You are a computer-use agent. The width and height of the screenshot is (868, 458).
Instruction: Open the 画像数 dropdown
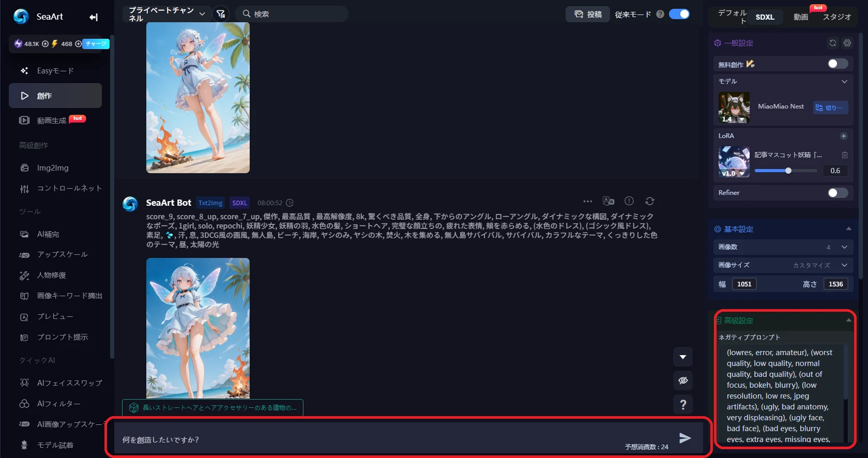(x=844, y=247)
